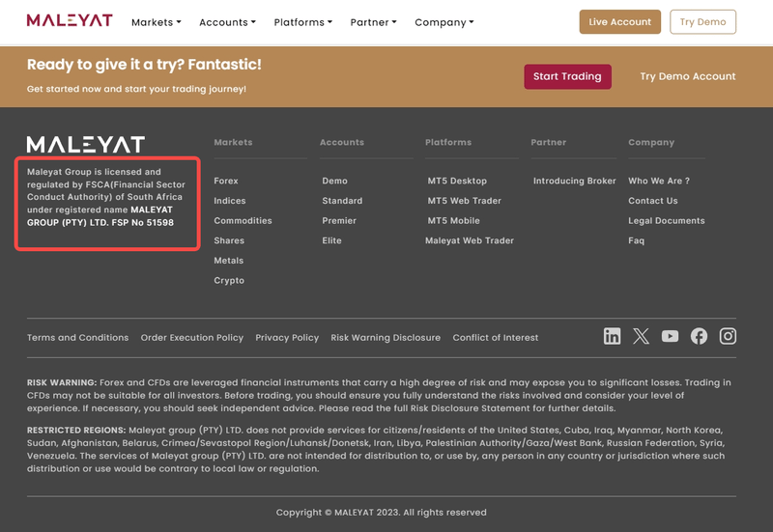Select Premier account footer link
773x532 pixels.
coord(339,221)
